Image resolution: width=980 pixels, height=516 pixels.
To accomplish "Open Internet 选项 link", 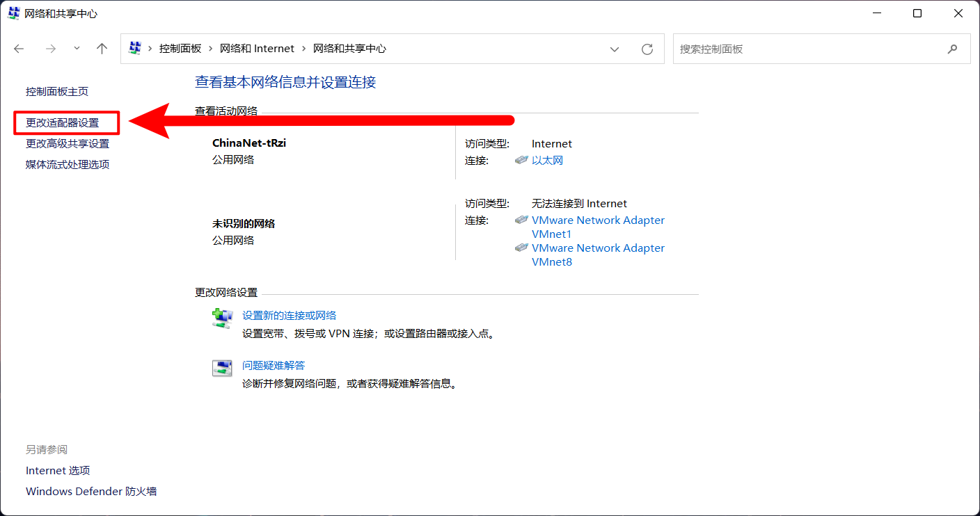I will (58, 470).
